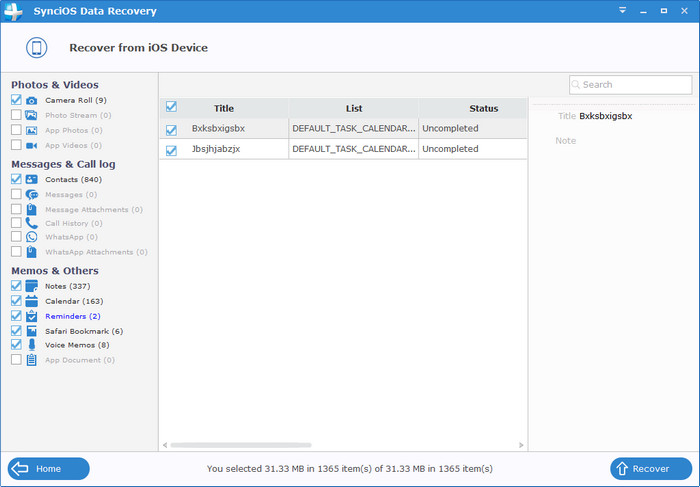Uncheck the Bxksbxigsbx row checkbox

pyautogui.click(x=171, y=130)
